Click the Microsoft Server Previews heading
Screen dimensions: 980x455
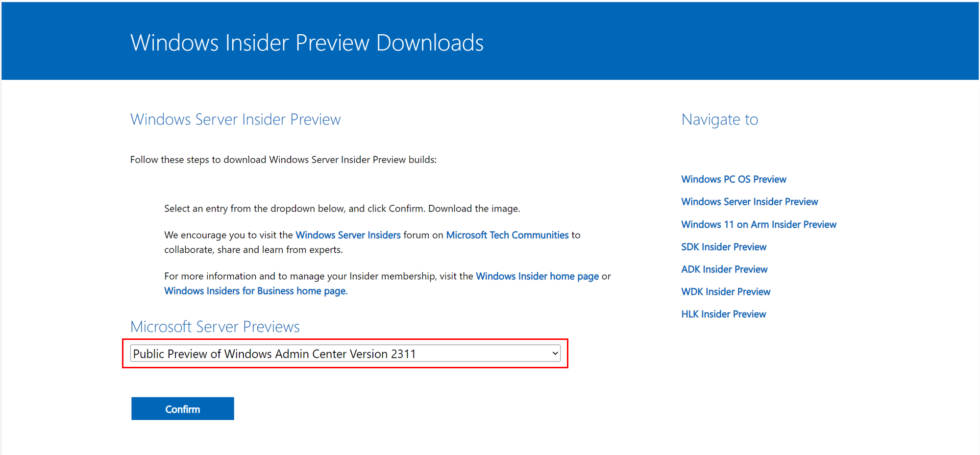click(x=215, y=327)
